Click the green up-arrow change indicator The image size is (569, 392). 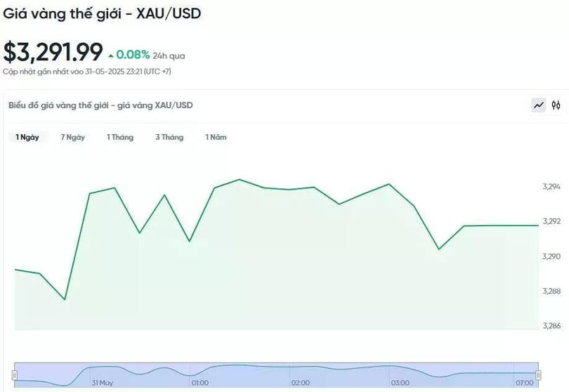pos(111,55)
